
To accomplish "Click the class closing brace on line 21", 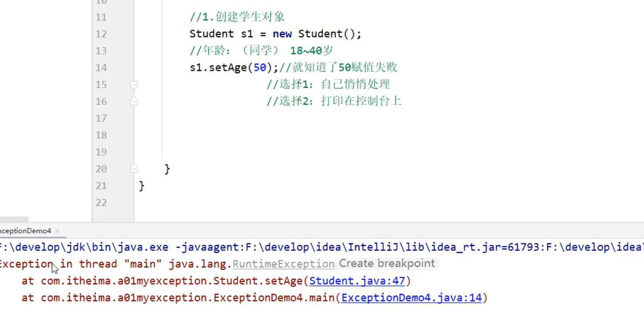I will (141, 186).
